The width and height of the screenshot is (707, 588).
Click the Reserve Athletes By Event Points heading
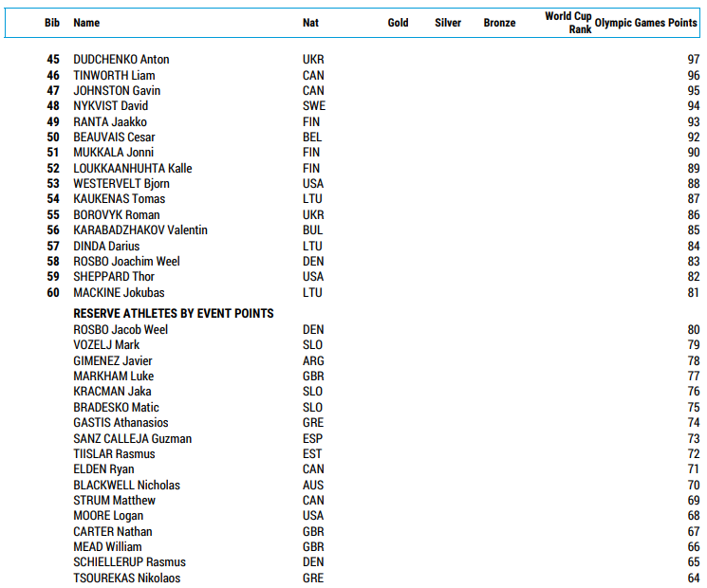[x=174, y=314]
